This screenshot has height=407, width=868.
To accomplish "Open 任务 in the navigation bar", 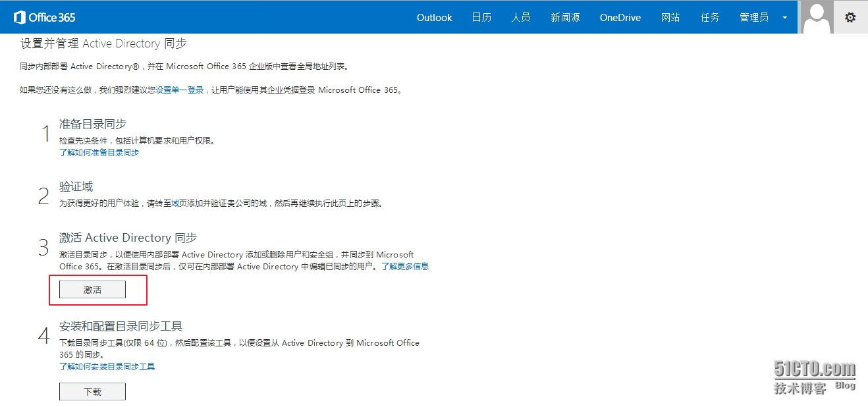I will pyautogui.click(x=710, y=18).
